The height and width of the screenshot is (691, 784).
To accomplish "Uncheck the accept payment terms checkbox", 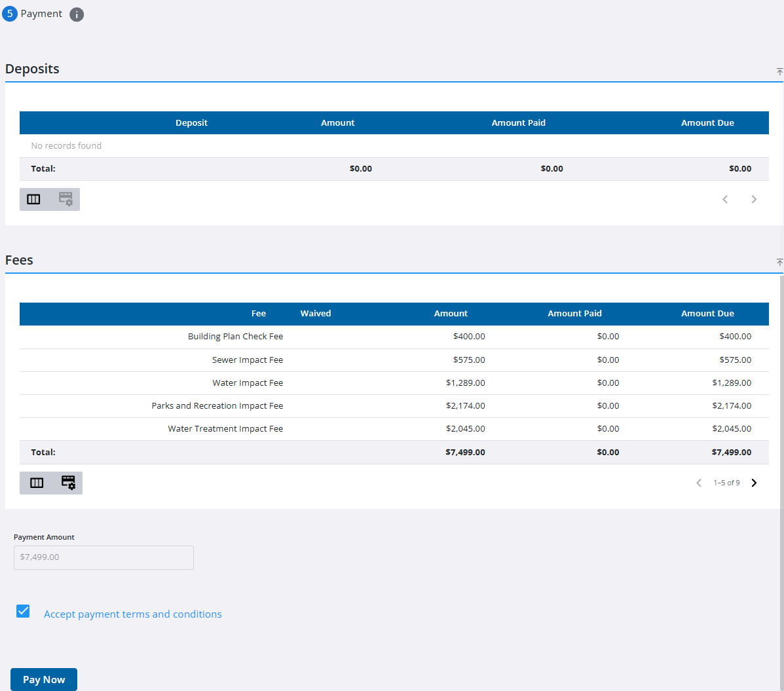I will (x=23, y=611).
